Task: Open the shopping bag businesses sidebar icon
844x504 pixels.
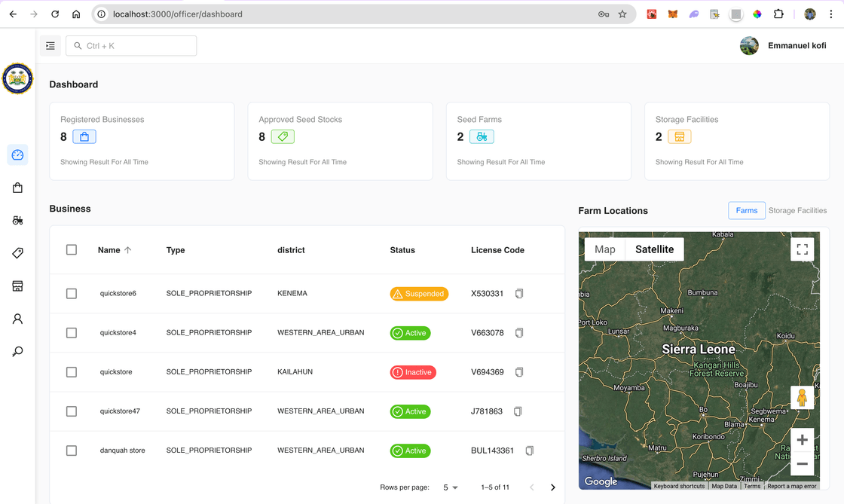Action: click(18, 188)
